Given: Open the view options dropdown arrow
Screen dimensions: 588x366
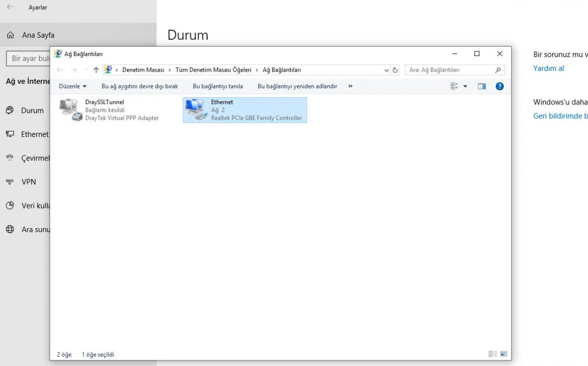Looking at the screenshot, I should point(465,86).
